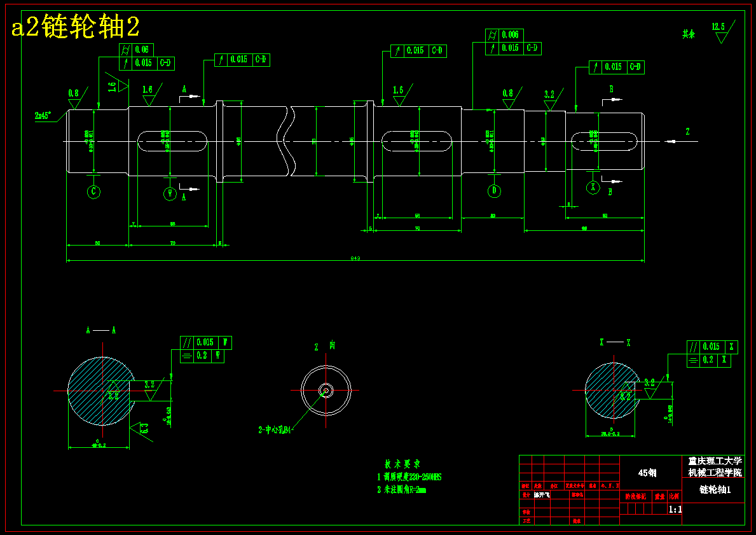Select the "2x45°" chamfer annotation
Screen dimensions: 756x535
[43, 116]
